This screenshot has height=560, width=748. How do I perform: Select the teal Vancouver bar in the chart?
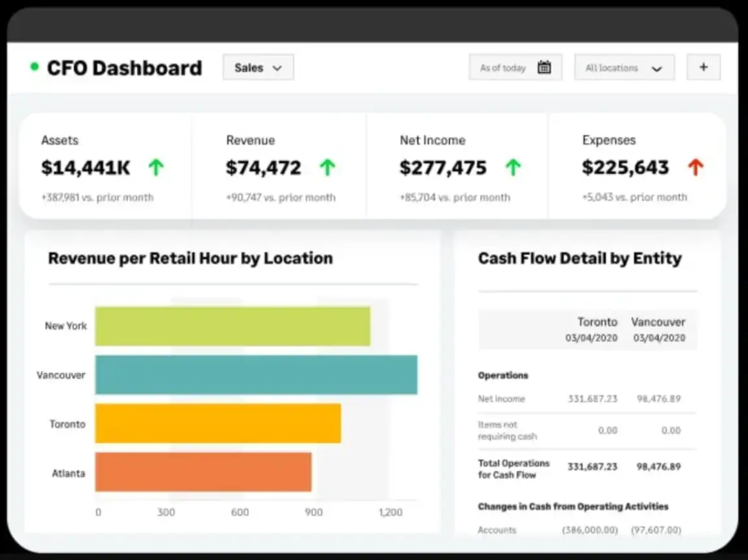pos(256,374)
